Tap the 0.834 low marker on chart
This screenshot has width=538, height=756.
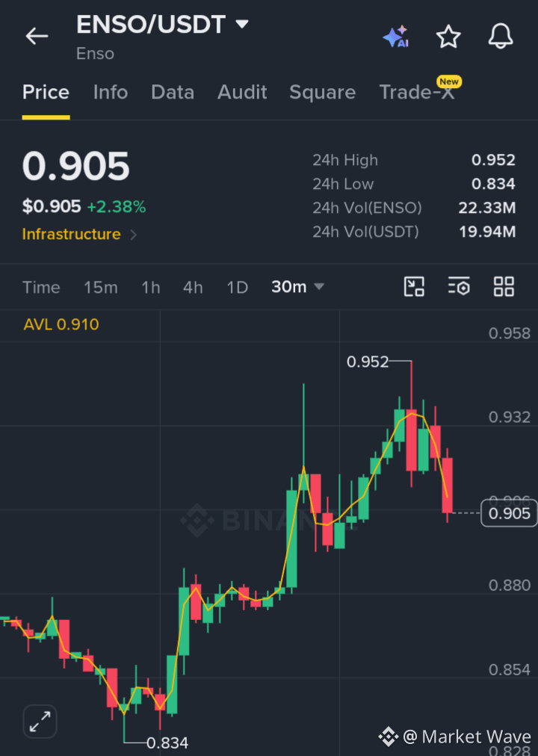(x=167, y=743)
